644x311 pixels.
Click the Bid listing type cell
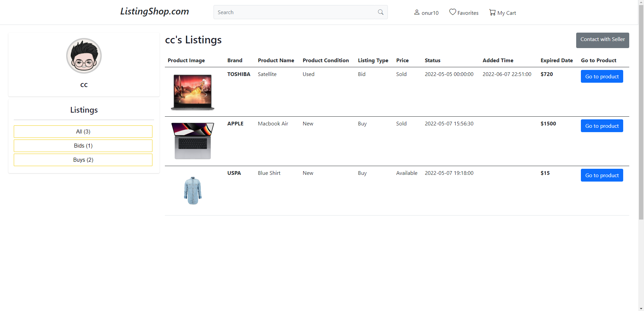click(362, 74)
